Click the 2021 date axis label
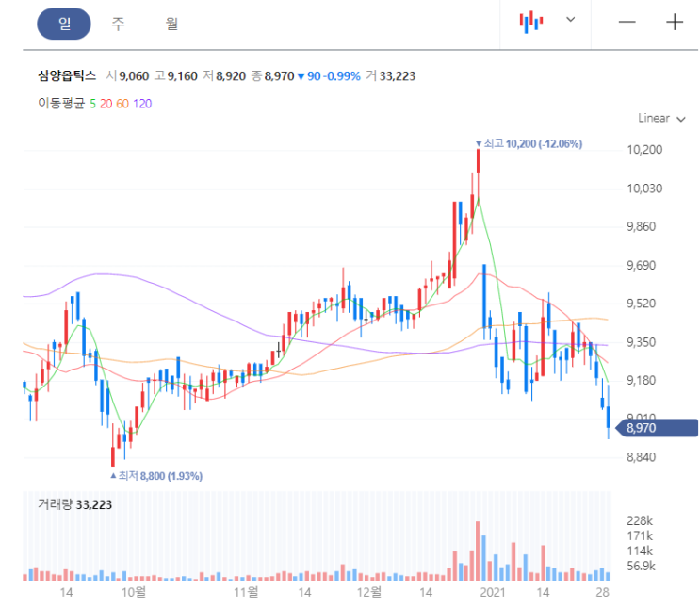Screen dimensions: 700x609 [x=493, y=592]
